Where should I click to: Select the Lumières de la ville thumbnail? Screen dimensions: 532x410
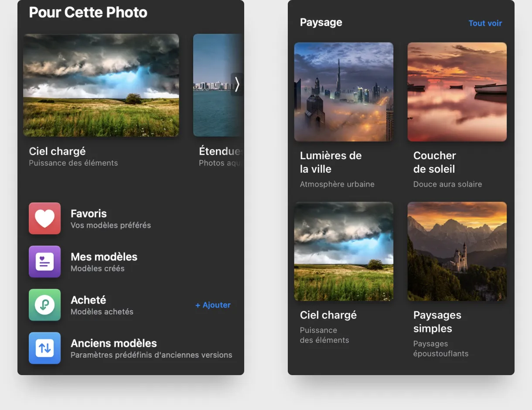pyautogui.click(x=344, y=92)
